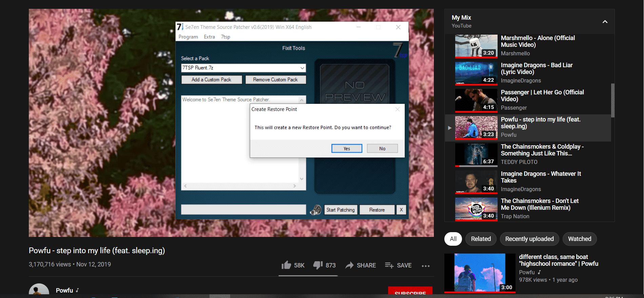Click the 'Fixit Tools' heading in the patcher
This screenshot has height=298, width=644.
pos(294,48)
